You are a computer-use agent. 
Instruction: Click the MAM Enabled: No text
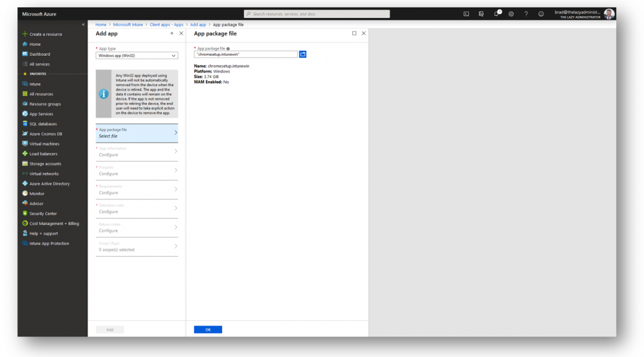[212, 82]
